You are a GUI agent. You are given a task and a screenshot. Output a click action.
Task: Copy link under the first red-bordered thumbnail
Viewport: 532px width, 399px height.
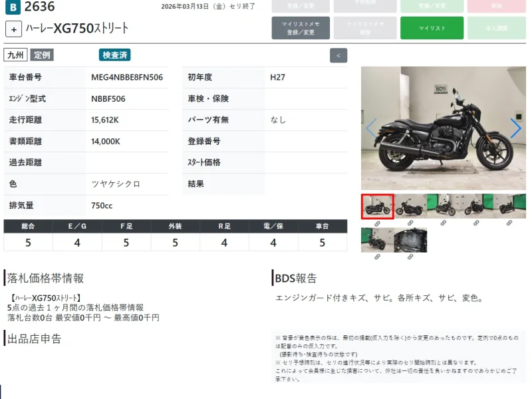click(x=377, y=223)
